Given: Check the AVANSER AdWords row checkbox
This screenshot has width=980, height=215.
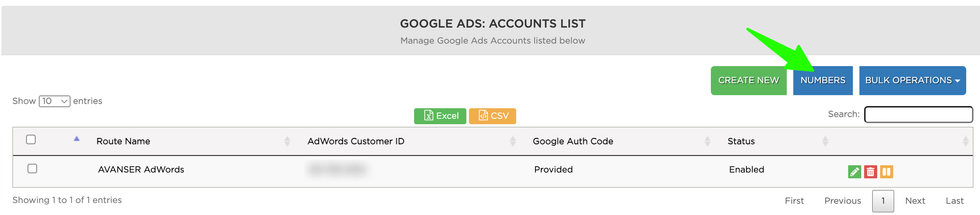Looking at the screenshot, I should (32, 169).
